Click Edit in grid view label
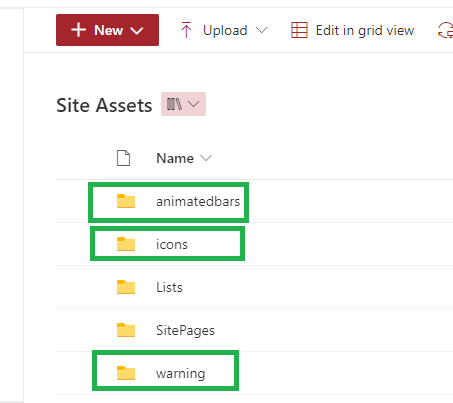 [x=365, y=31]
